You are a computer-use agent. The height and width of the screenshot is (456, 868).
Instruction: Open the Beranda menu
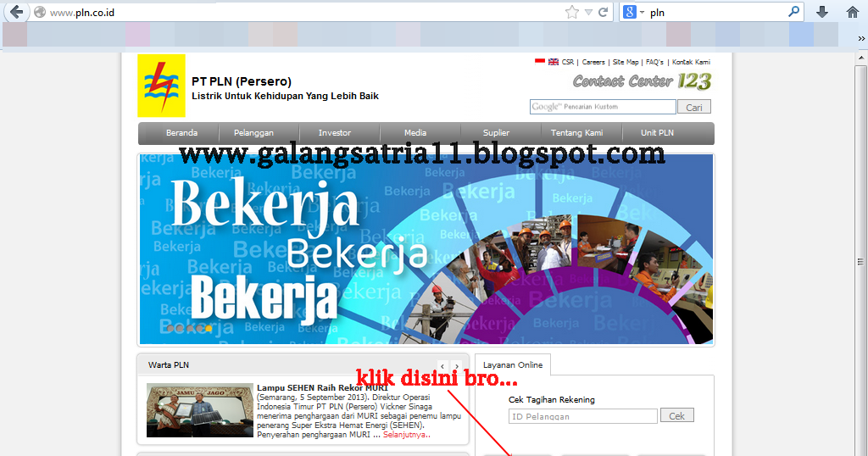[x=181, y=133]
